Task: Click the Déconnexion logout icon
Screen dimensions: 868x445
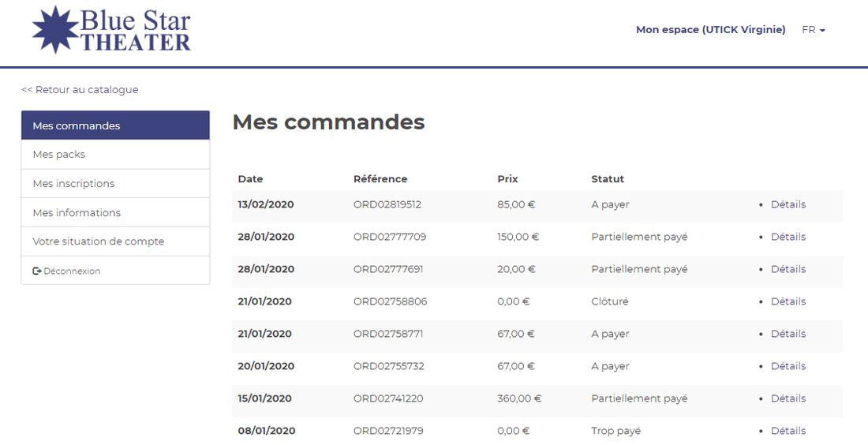Action: point(37,271)
